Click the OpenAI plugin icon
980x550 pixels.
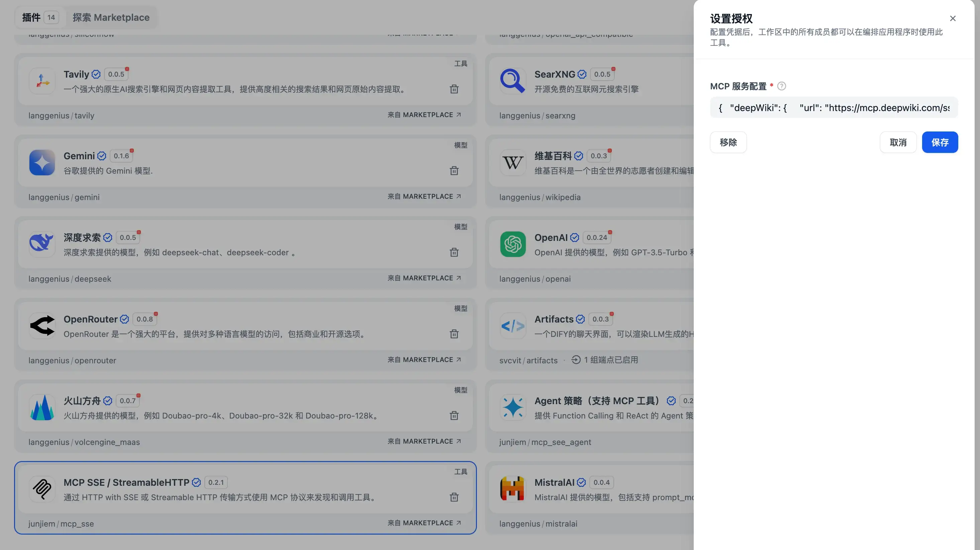tap(512, 244)
